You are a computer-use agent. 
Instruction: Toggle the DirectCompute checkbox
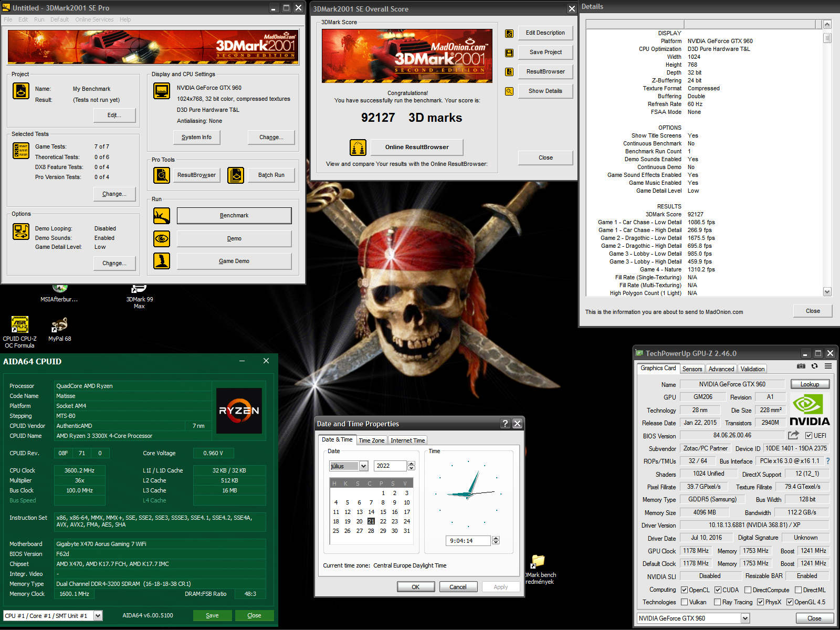tap(748, 590)
